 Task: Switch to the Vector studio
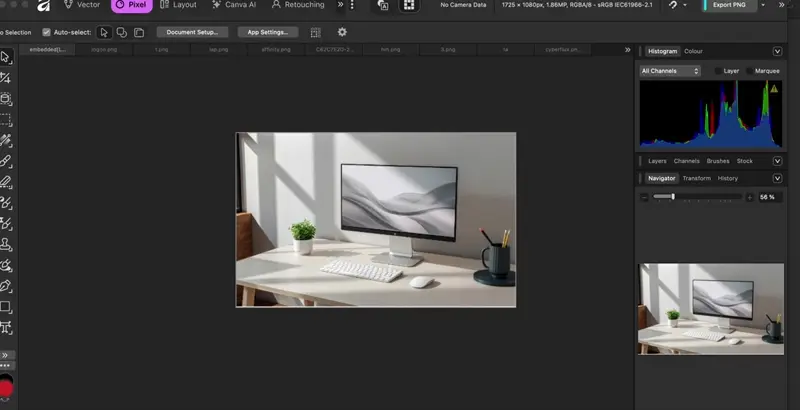[x=82, y=5]
